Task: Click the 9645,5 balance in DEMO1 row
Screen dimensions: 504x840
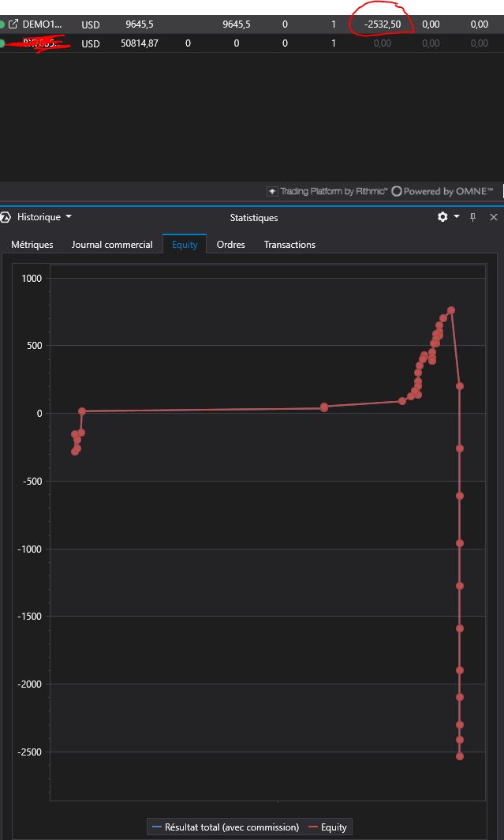Action: 139,24
